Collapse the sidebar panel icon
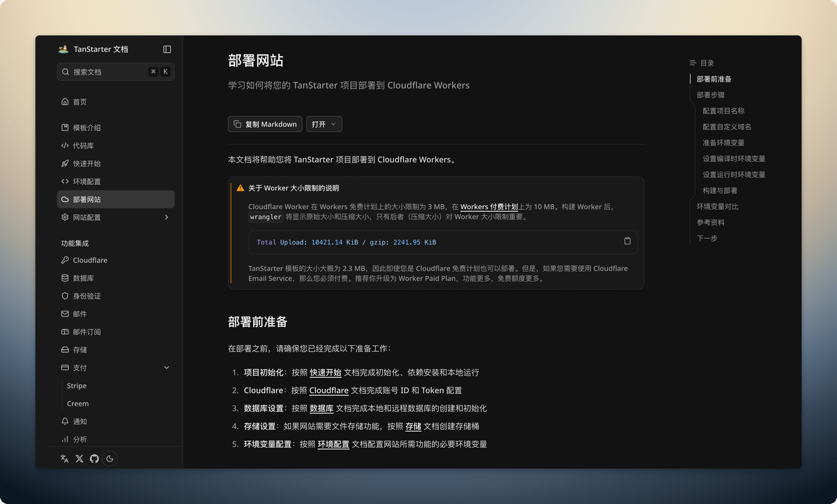The image size is (837, 504). click(x=167, y=49)
